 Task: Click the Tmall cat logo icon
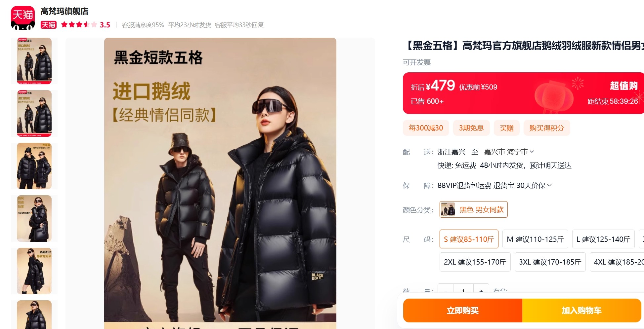23,18
